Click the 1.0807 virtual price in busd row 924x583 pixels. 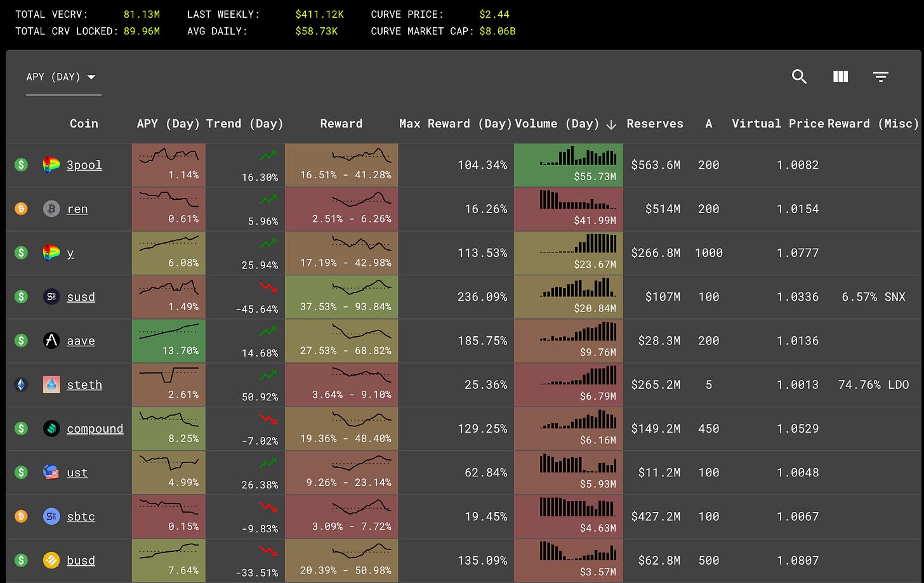tap(798, 560)
